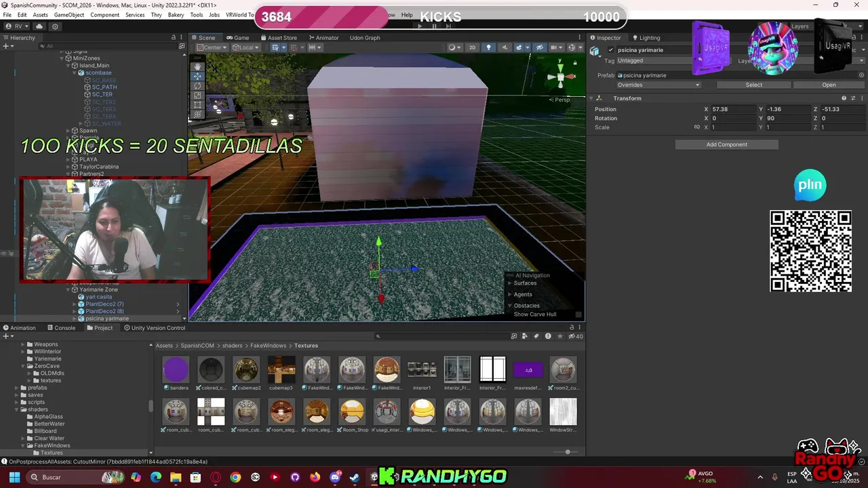Click the prefab Open button
The image size is (868, 488).
[x=829, y=85]
